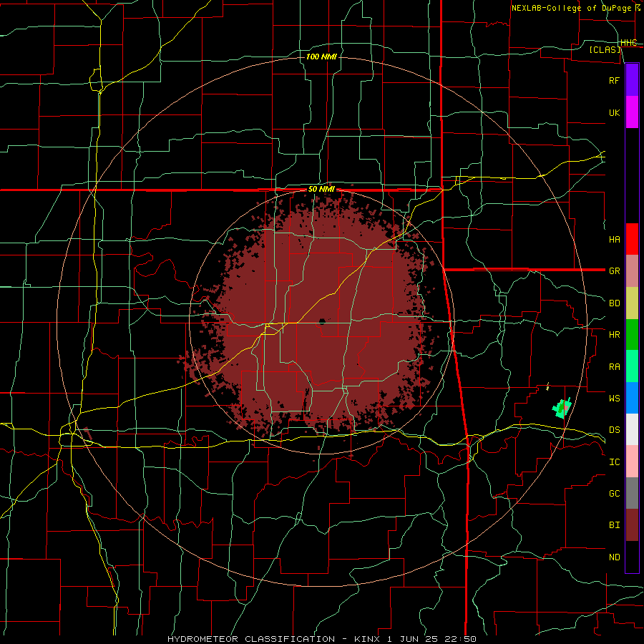644x644 pixels.
Task: Click the 'HR' legend label
Action: (614, 335)
